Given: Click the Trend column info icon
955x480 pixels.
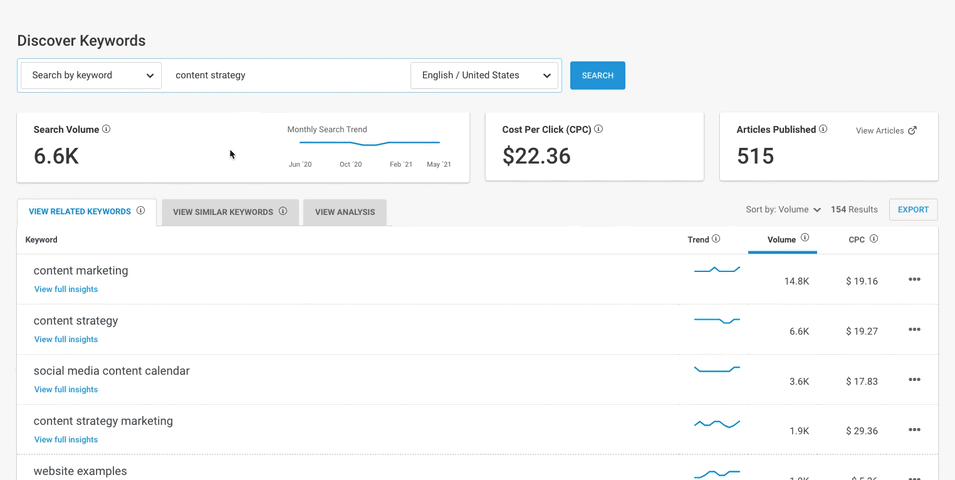Looking at the screenshot, I should 716,239.
